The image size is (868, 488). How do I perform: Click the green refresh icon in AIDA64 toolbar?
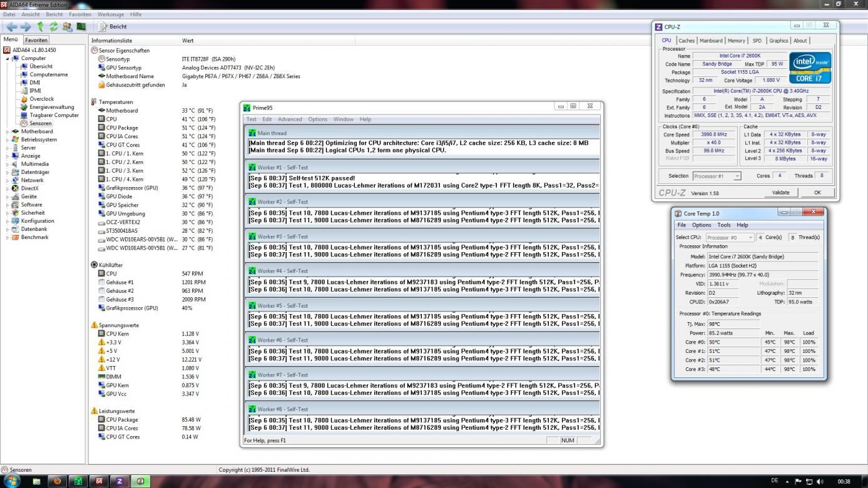[x=54, y=26]
